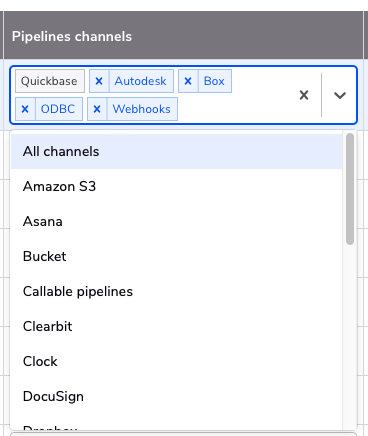The image size is (368, 436).
Task: Remove the Autodesk channel tag
Action: click(x=99, y=81)
